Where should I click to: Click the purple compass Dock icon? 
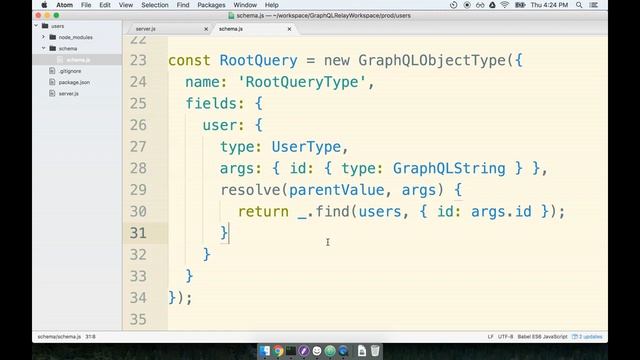[304, 351]
